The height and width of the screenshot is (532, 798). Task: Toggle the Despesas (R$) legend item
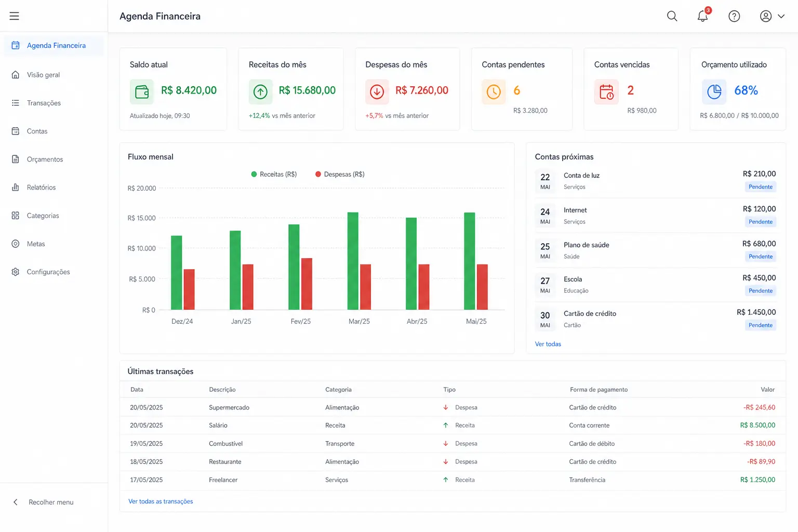click(340, 175)
